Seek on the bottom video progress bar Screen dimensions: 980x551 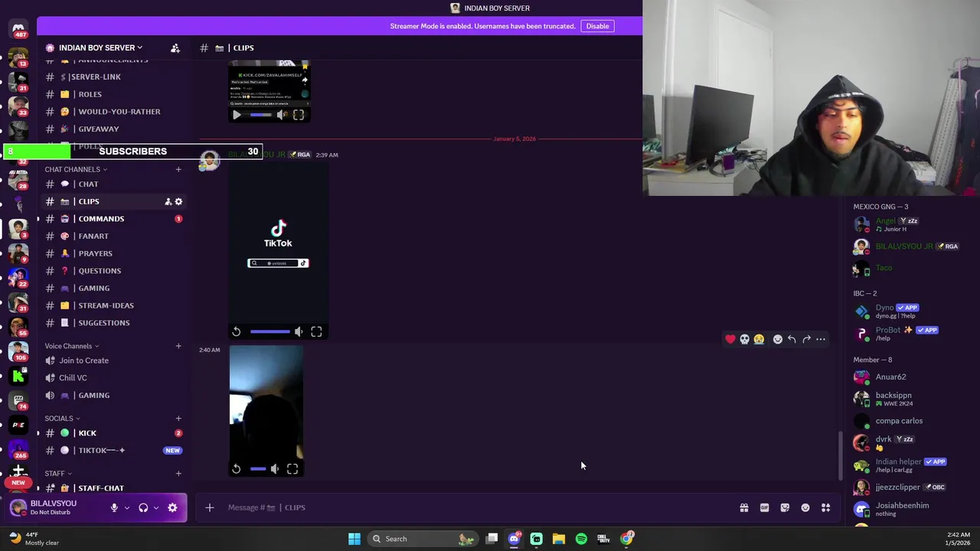(x=258, y=469)
